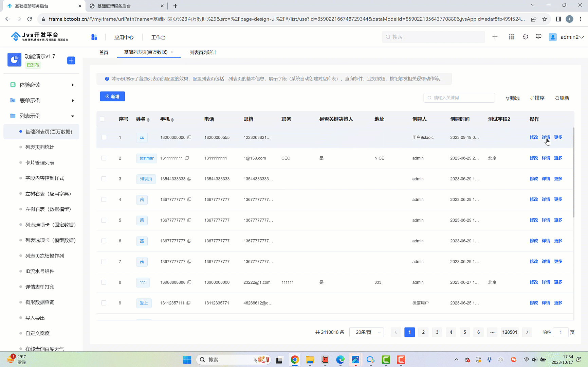This screenshot has width=588, height=367.
Task: Check the checkbox for row 6
Action: pos(104,241)
